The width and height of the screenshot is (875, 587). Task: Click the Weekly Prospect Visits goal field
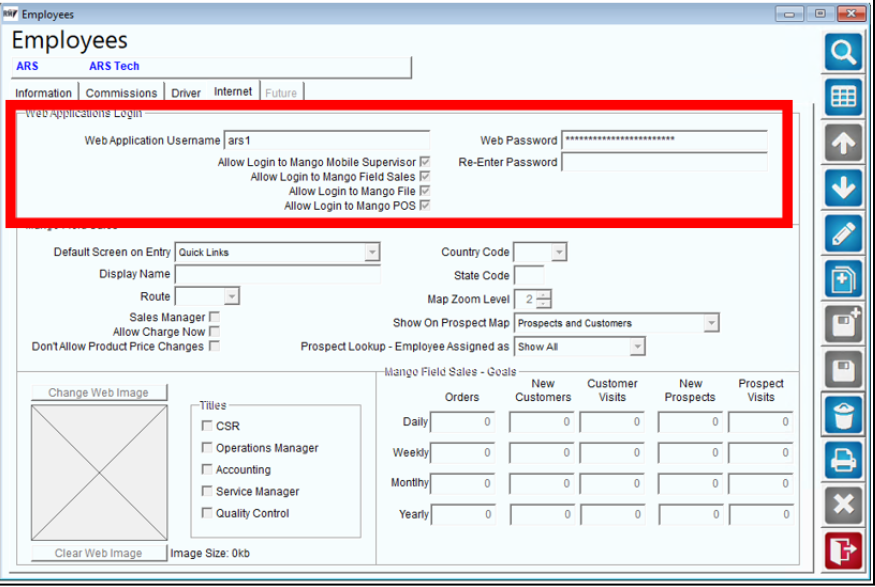click(760, 453)
